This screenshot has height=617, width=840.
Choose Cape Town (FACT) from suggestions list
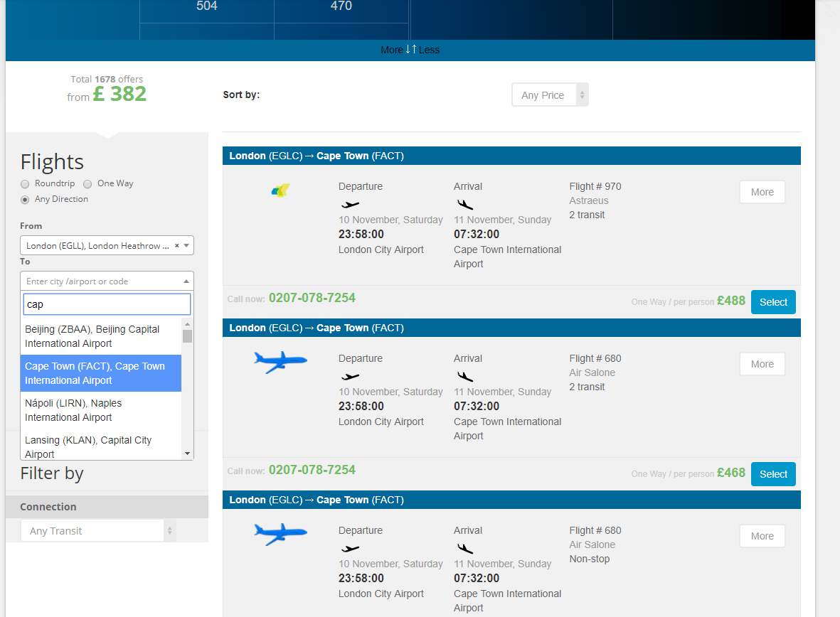click(100, 373)
